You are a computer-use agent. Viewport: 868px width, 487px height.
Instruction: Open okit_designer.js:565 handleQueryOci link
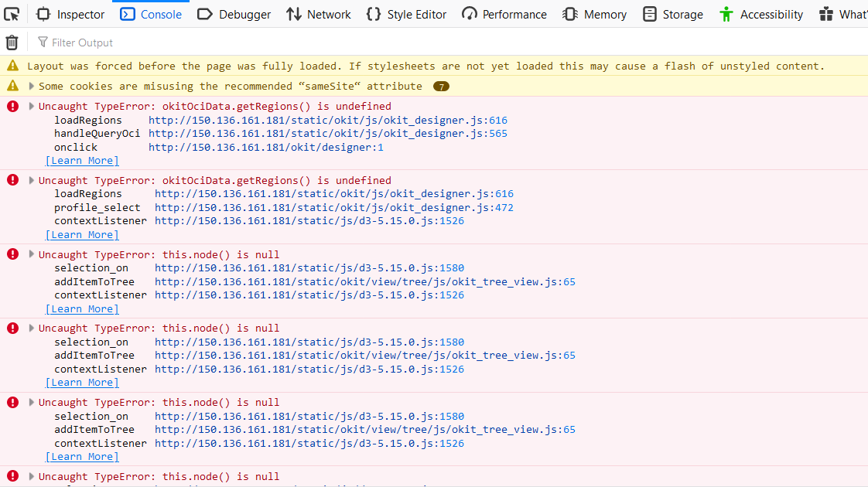point(328,134)
